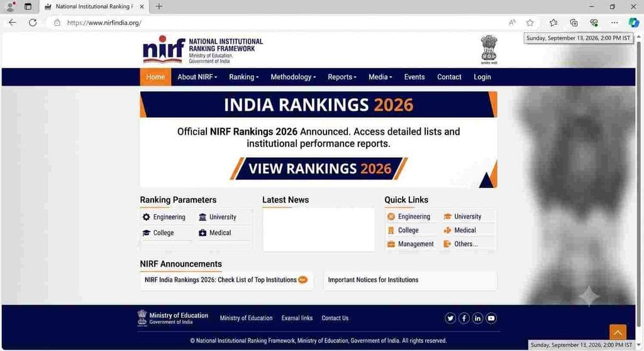Click the Ministry of Education footer logo
This screenshot has height=351, width=644.
(173, 318)
